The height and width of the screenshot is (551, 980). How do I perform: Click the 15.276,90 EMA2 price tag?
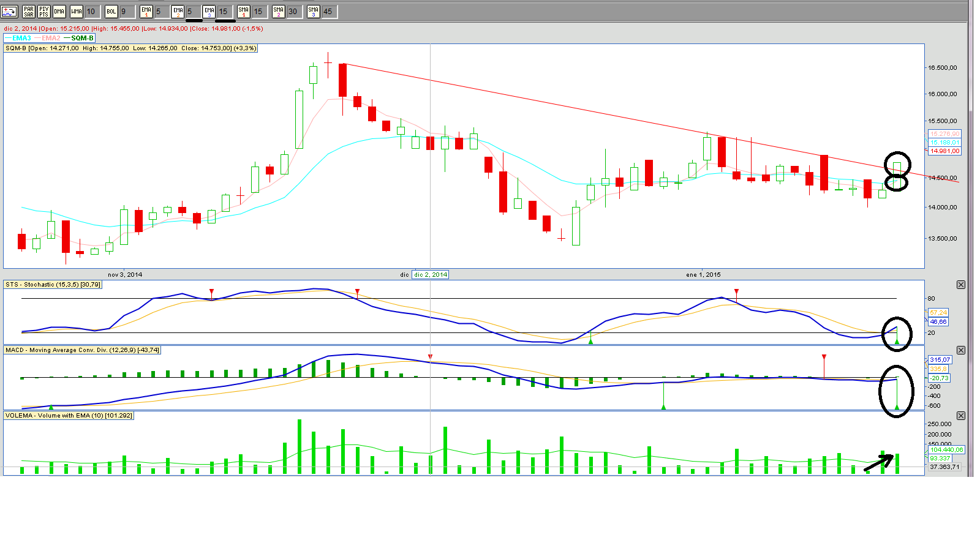click(944, 133)
